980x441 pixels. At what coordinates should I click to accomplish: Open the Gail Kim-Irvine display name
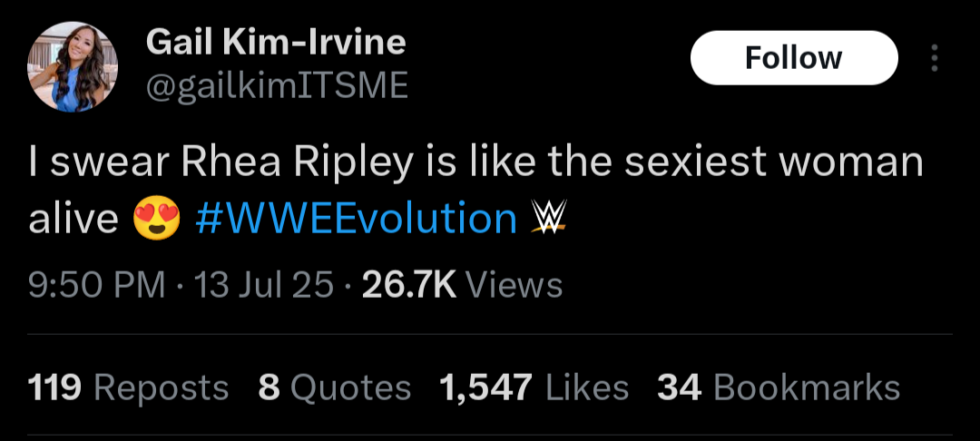point(276,42)
